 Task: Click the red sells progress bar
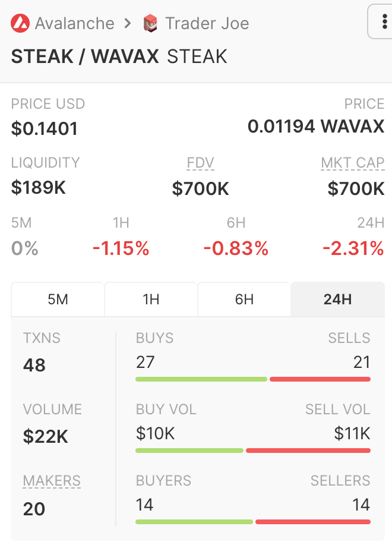pyautogui.click(x=320, y=379)
